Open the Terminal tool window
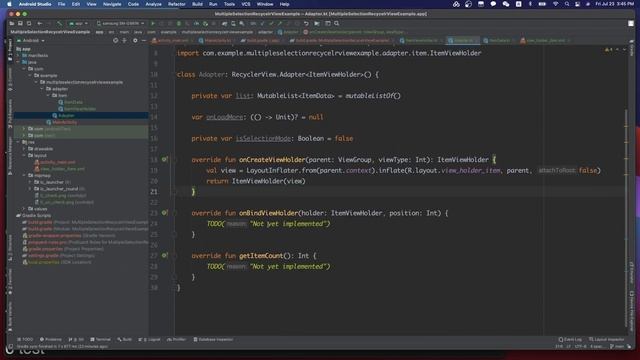 click(100, 339)
